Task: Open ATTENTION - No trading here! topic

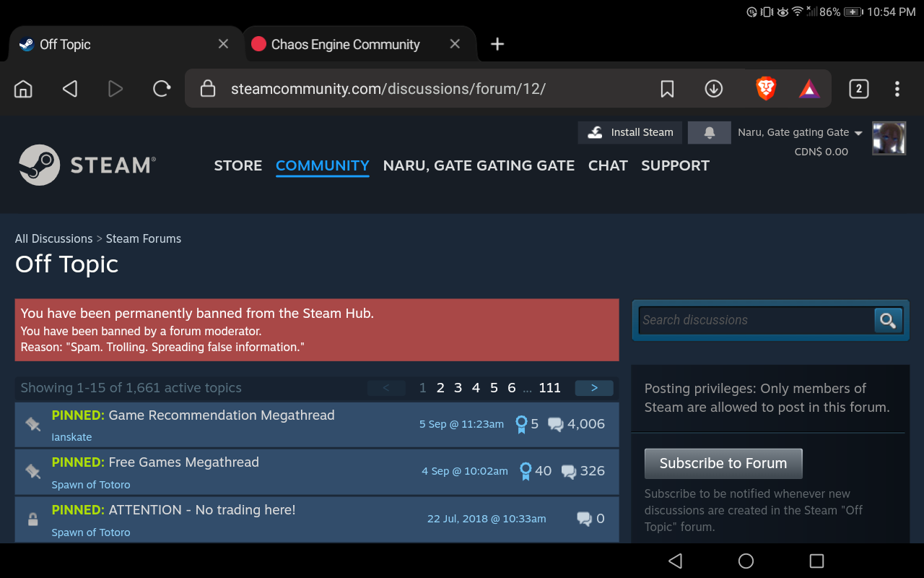Action: coord(202,510)
